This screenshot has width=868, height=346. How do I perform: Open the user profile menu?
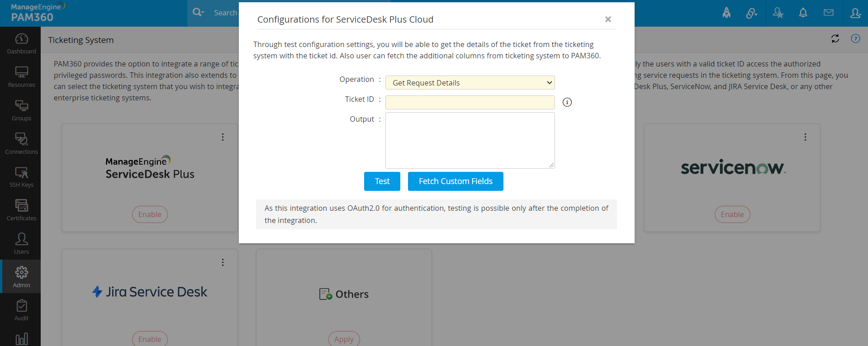pyautogui.click(x=855, y=13)
